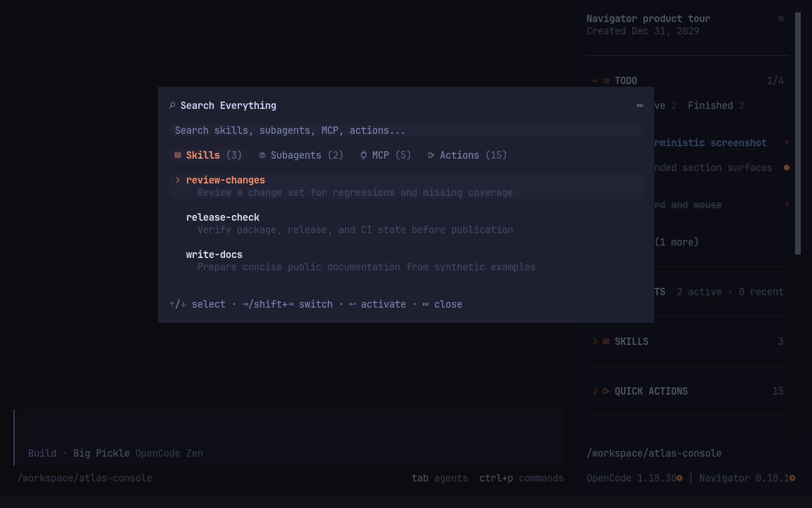
Task: Click the QUICK ACTIONS play icon
Action: (606, 391)
